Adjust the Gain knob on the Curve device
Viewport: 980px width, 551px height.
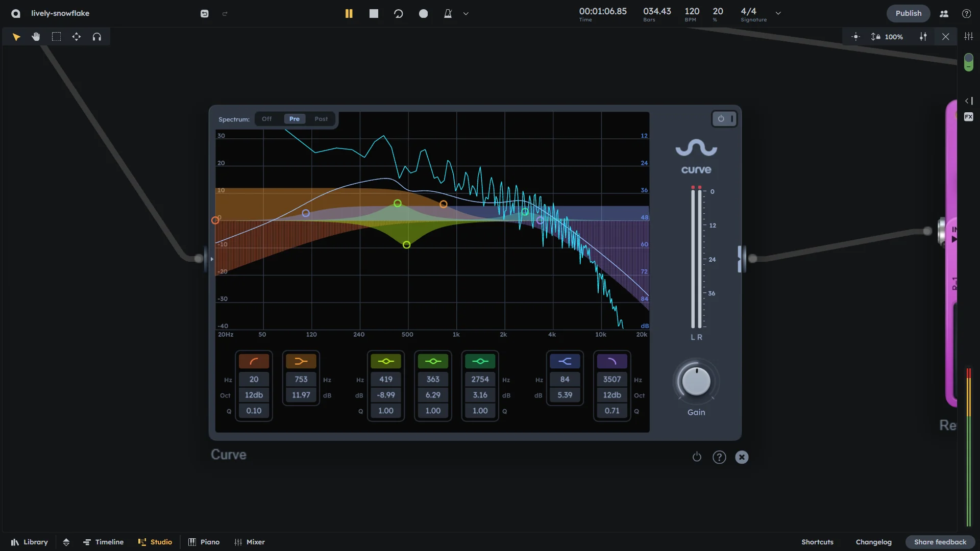696,381
